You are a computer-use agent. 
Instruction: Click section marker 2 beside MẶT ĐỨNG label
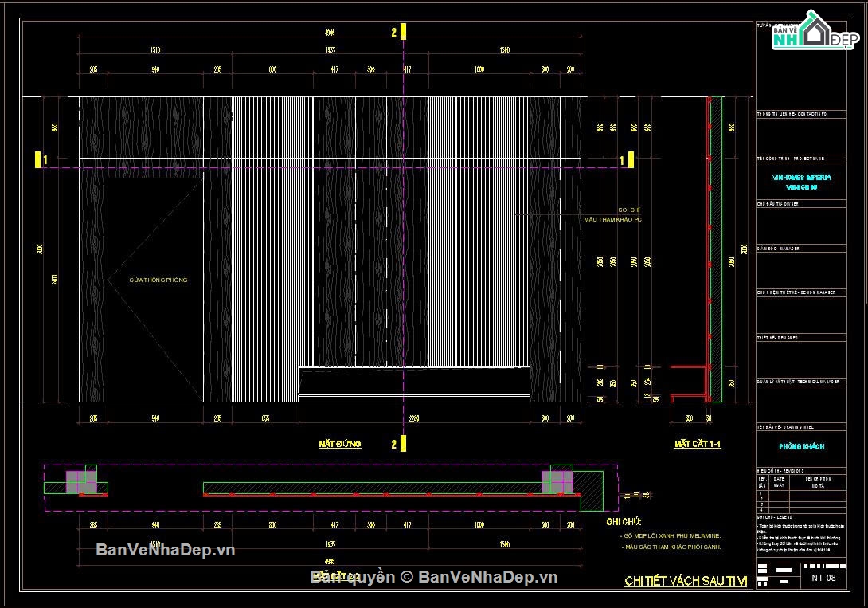coord(403,444)
